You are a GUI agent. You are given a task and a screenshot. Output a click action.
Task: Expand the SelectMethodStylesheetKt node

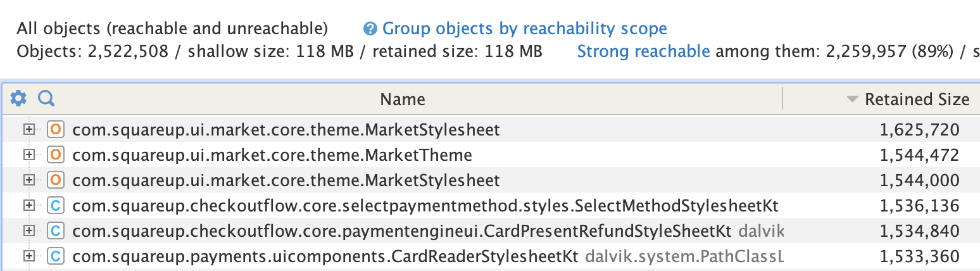point(28,205)
